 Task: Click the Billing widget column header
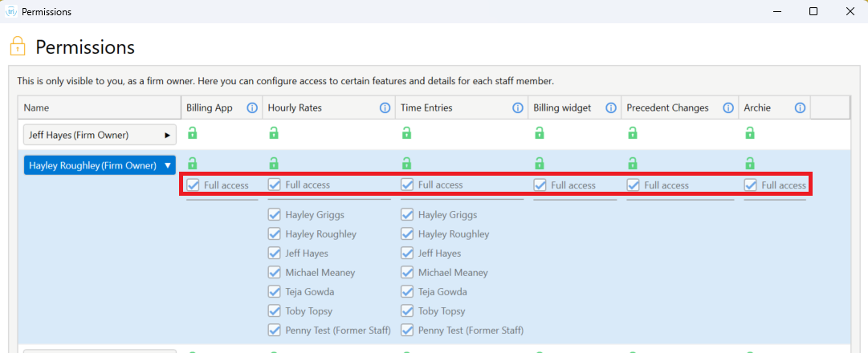tap(575, 108)
